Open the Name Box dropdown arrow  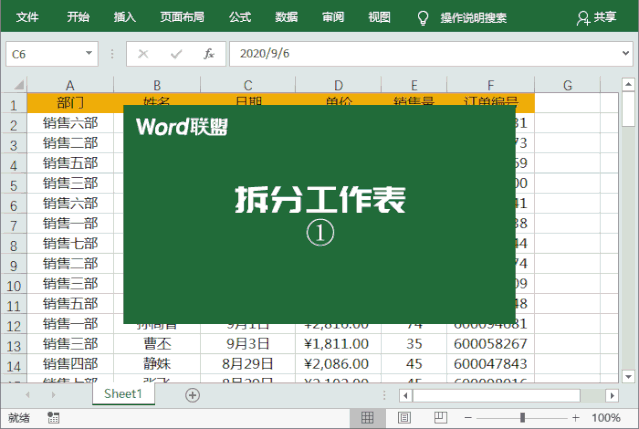(89, 54)
